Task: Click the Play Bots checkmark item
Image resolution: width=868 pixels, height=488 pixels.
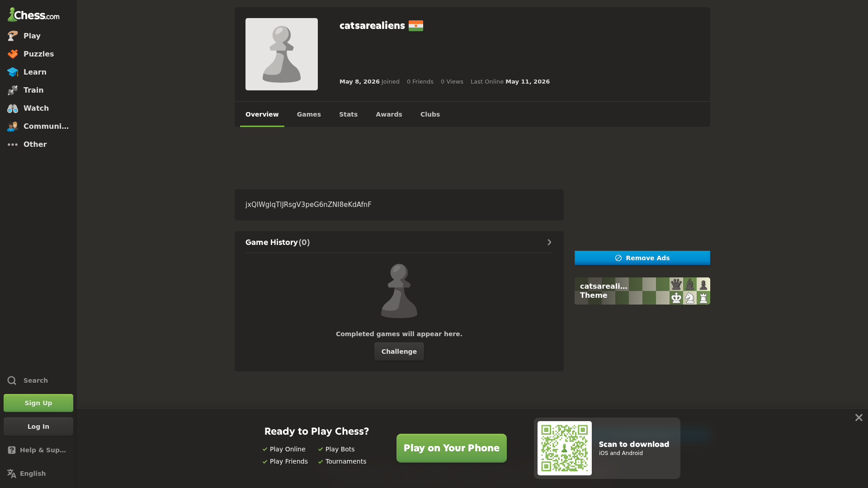Action: 336,449
